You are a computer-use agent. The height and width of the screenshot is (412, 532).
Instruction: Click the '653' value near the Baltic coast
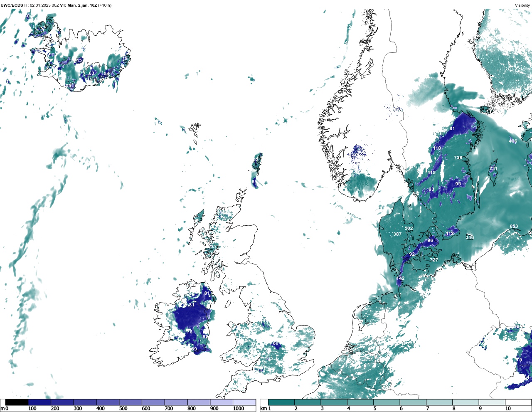click(x=514, y=227)
